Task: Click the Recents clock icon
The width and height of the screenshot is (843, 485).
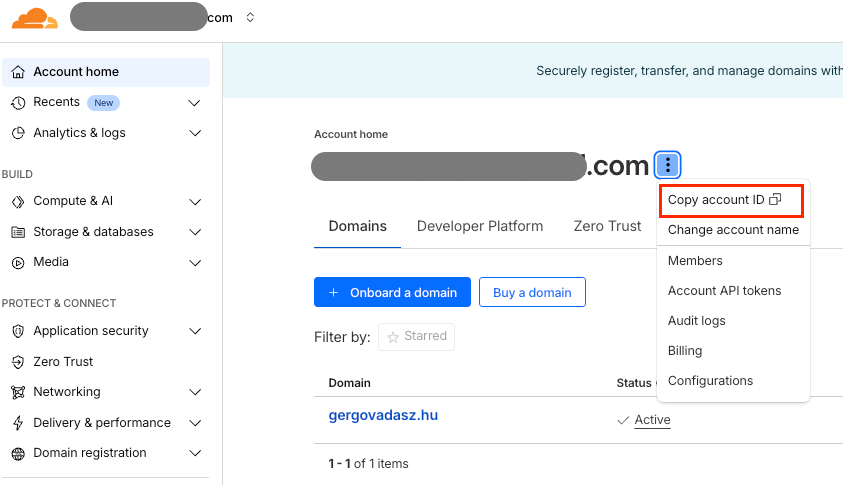Action: point(18,102)
